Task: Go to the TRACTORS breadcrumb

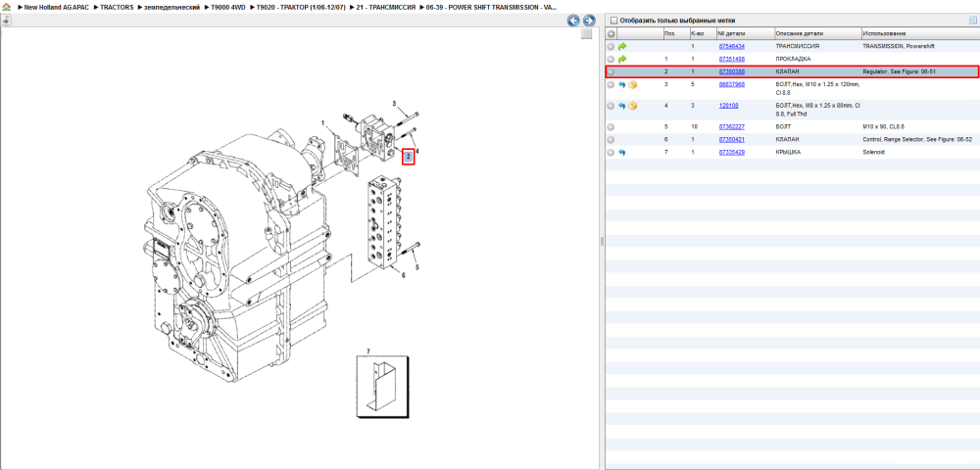Action: 117,7
